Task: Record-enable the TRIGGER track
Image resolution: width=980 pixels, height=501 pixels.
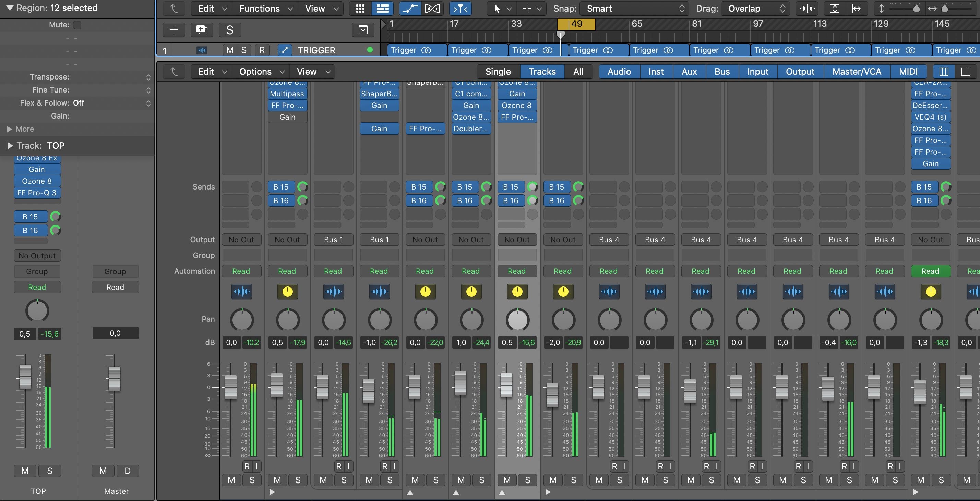Action: (262, 50)
